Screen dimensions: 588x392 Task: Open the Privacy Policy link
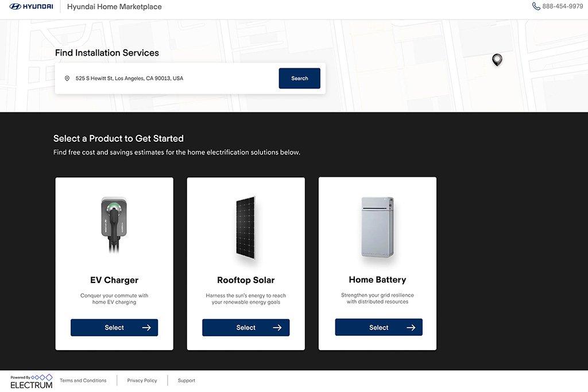(x=142, y=381)
